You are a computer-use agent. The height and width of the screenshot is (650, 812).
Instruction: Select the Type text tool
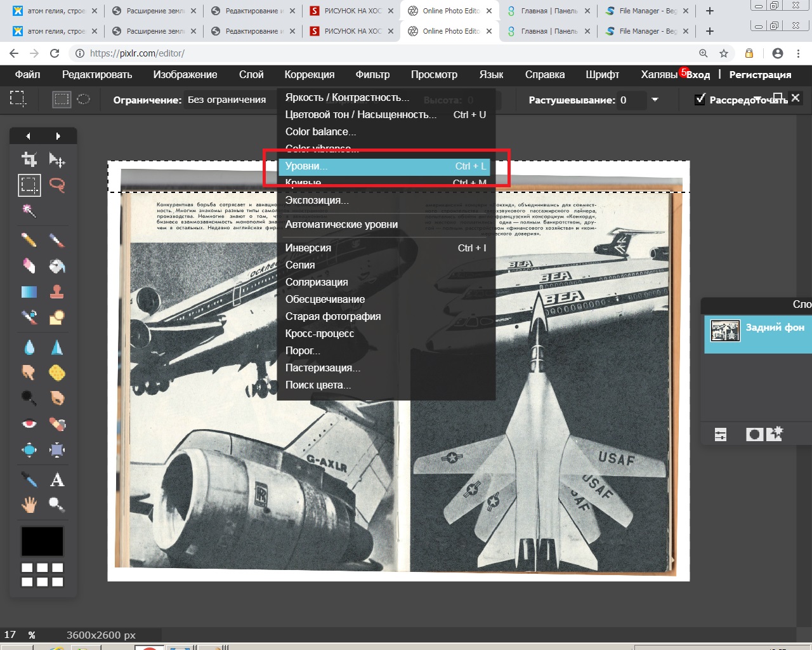point(57,479)
